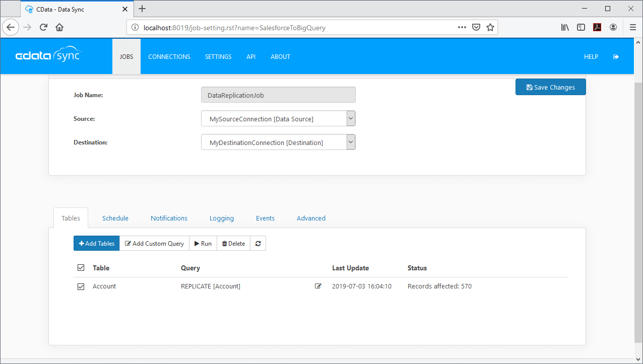This screenshot has height=364, width=643.
Task: Toggle the select-all tables checkbox
Action: (x=81, y=268)
